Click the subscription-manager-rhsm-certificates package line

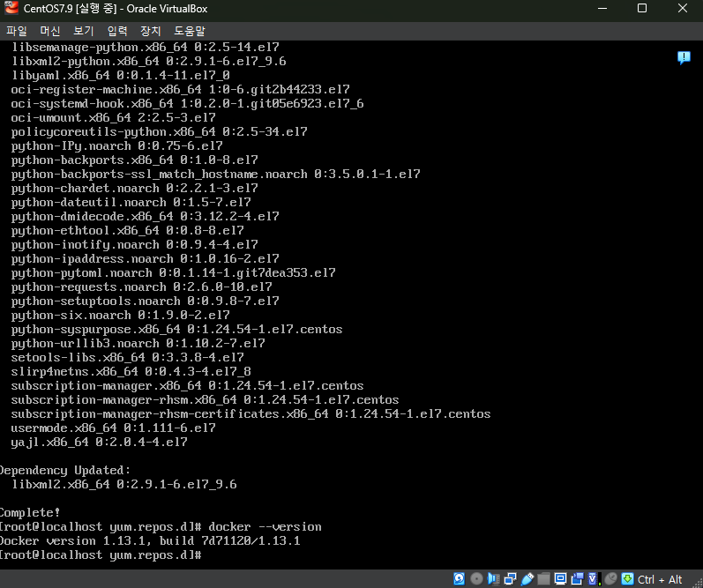251,413
